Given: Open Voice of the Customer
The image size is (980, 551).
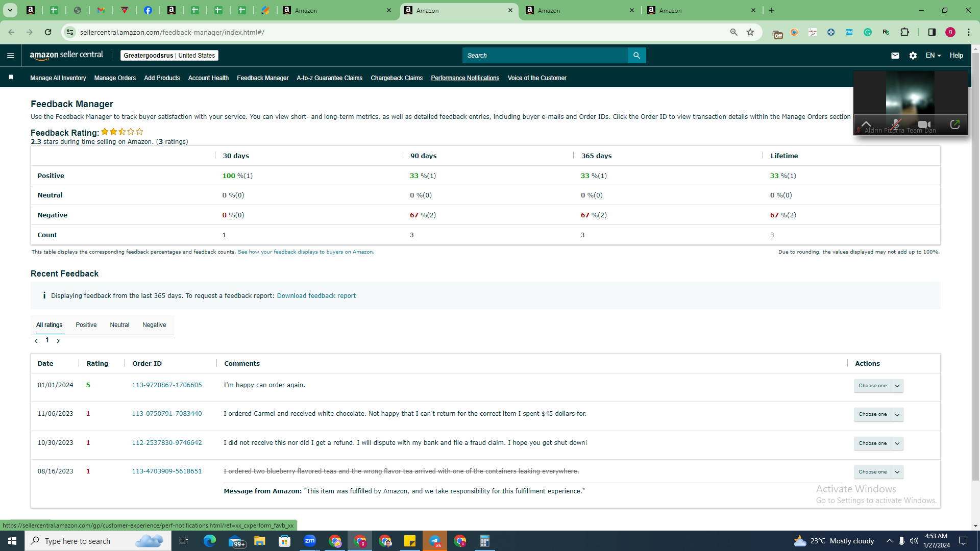Looking at the screenshot, I should click(537, 78).
